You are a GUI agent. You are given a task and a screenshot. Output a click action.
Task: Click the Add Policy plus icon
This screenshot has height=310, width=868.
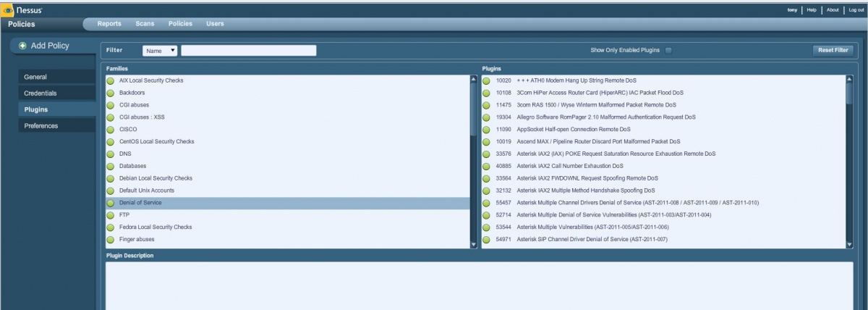pos(23,46)
